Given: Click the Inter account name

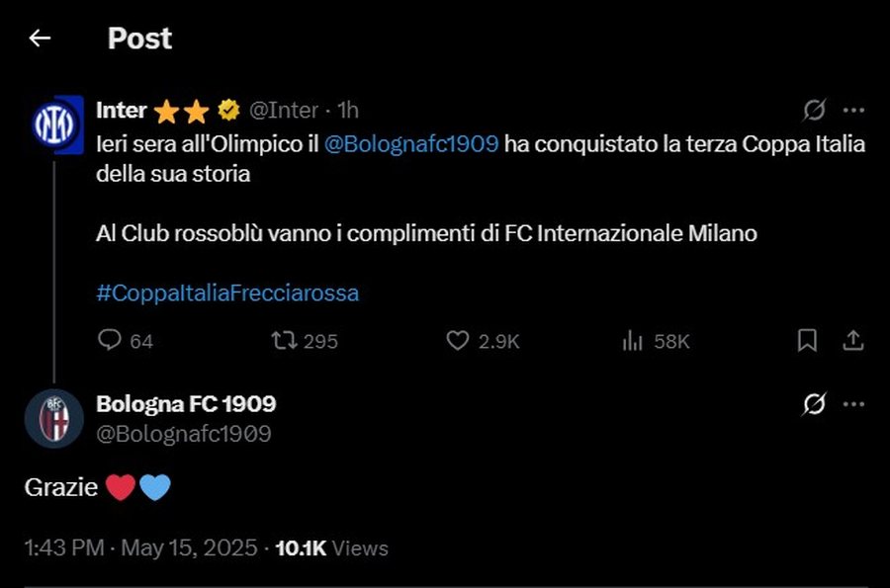Looking at the screenshot, I should point(122,110).
